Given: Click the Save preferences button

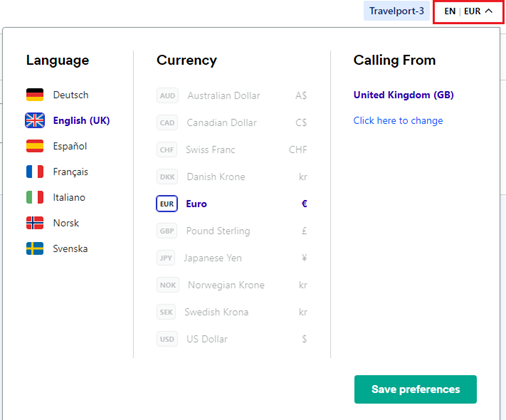Looking at the screenshot, I should point(415,389).
